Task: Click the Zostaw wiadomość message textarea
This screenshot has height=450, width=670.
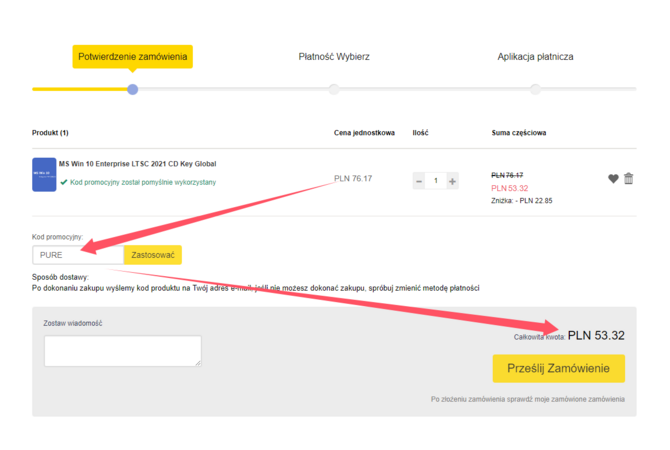Action: 122,350
